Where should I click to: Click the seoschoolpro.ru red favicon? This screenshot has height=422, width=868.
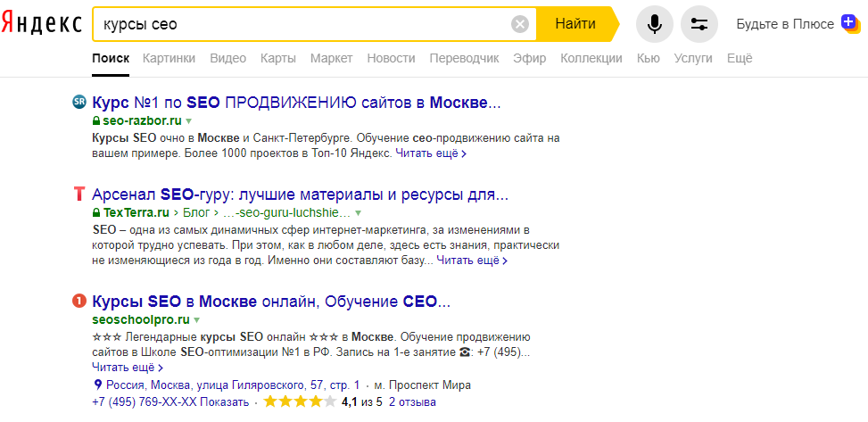pos(79,301)
